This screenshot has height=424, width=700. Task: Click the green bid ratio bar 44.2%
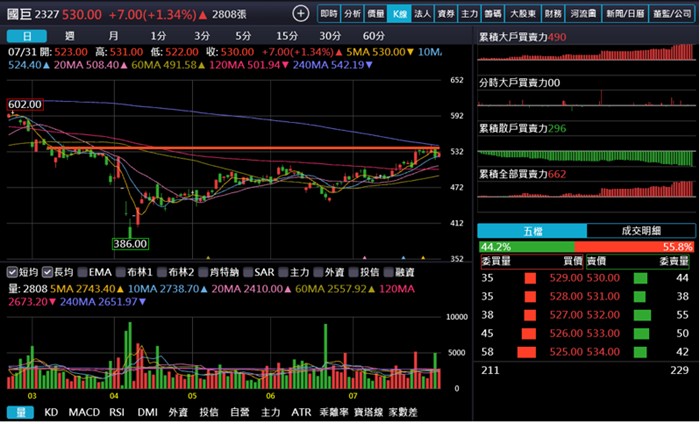(526, 246)
